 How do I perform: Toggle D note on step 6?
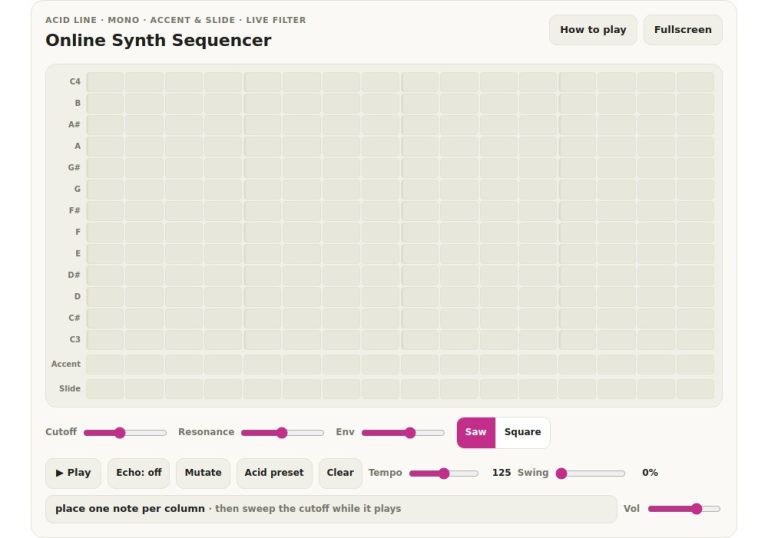tap(302, 297)
